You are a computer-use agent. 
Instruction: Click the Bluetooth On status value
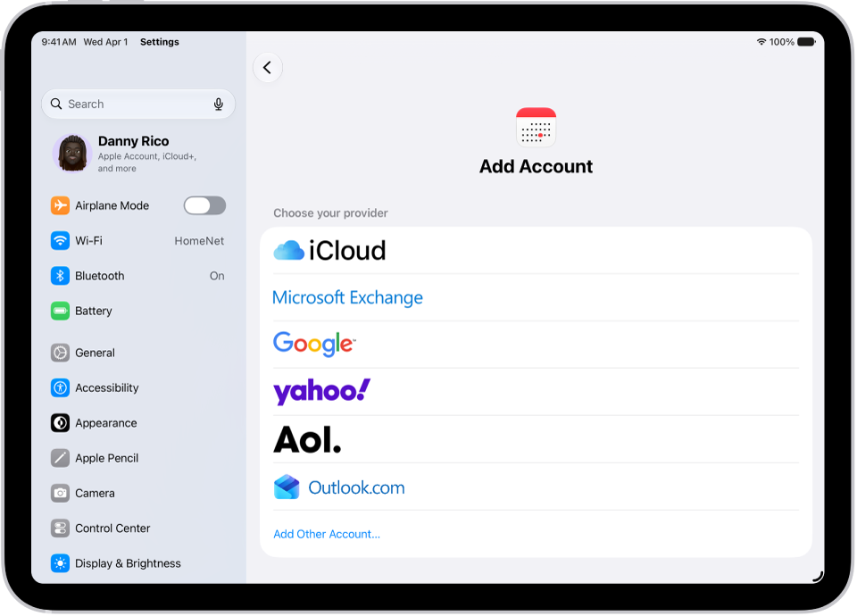[217, 276]
